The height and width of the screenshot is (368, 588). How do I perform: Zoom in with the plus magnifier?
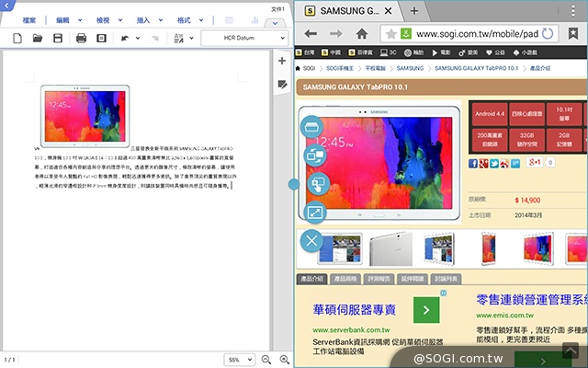click(285, 360)
